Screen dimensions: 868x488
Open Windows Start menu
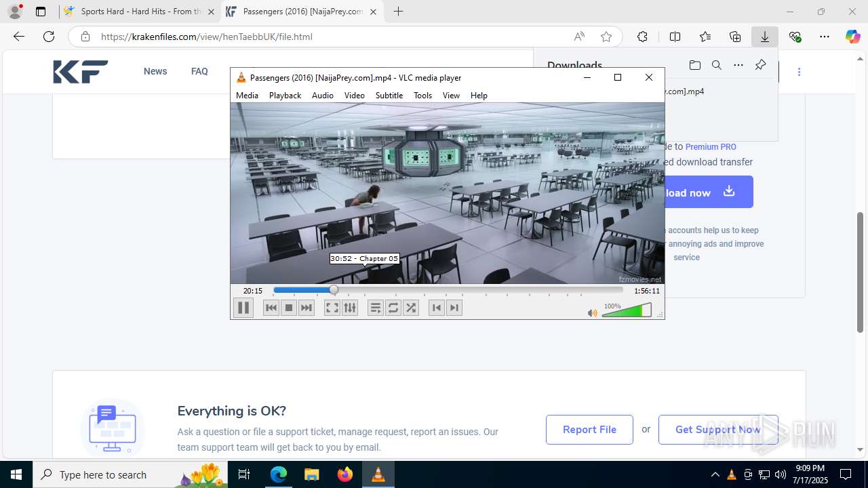tap(16, 474)
